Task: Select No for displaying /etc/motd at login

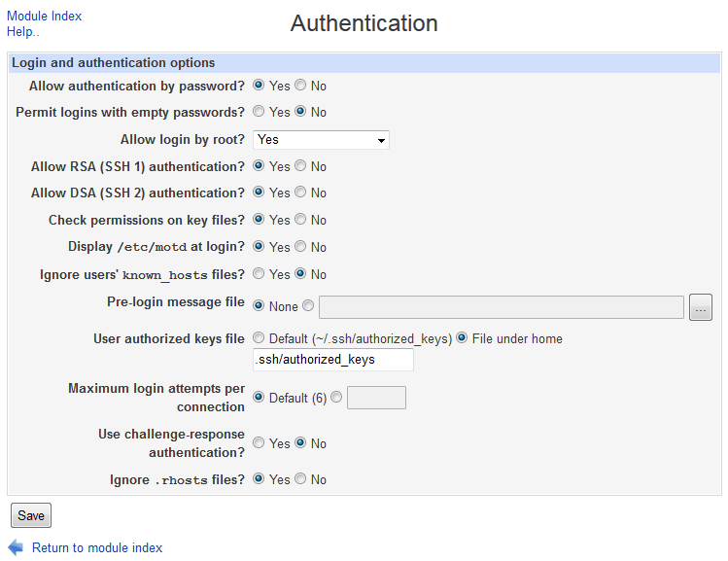Action: point(301,247)
